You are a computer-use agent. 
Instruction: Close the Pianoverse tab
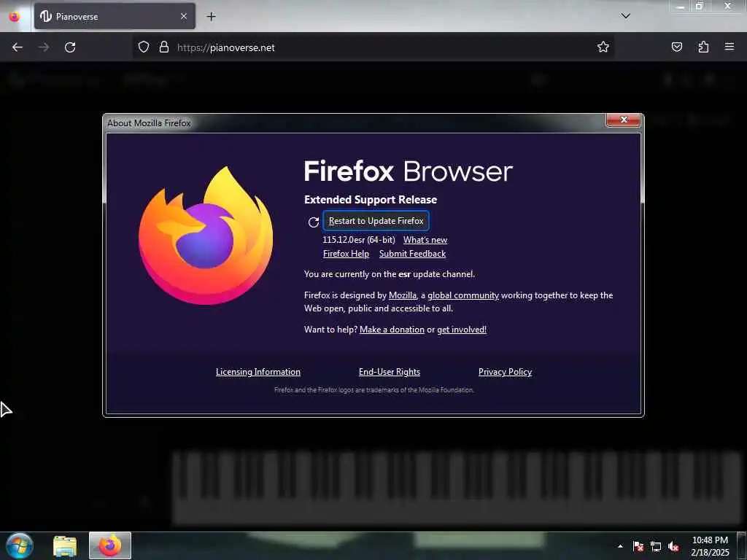(184, 16)
